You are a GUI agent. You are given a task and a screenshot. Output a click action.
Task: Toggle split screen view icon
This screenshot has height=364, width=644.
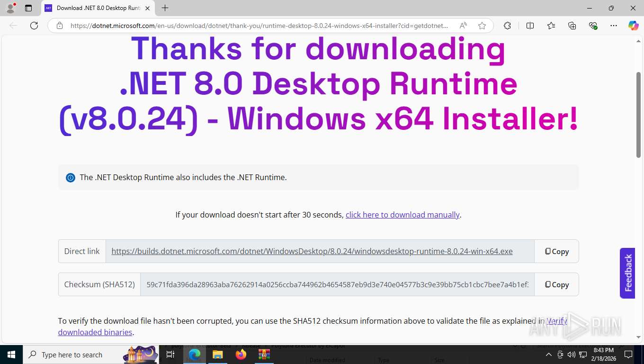(530, 26)
